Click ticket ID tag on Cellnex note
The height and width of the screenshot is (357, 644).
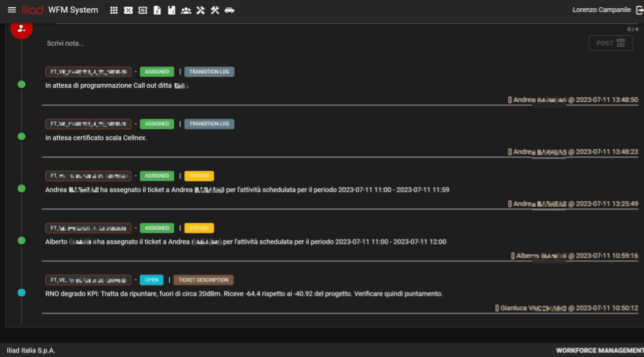pos(88,124)
